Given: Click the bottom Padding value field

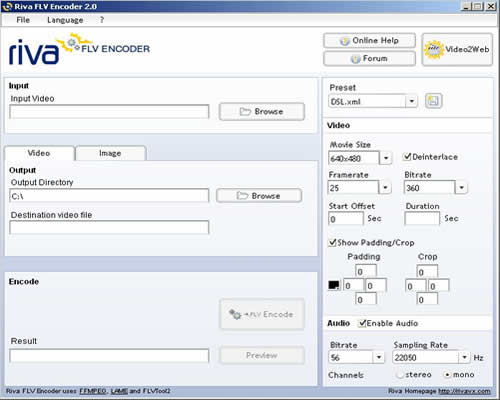Looking at the screenshot, I should coord(366,299).
